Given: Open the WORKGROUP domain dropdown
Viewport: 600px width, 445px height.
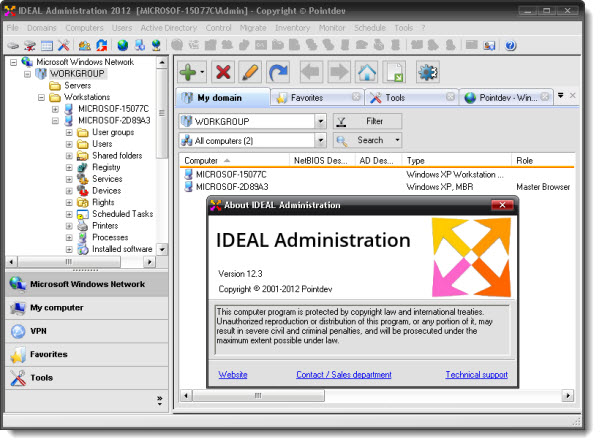Looking at the screenshot, I should [320, 121].
